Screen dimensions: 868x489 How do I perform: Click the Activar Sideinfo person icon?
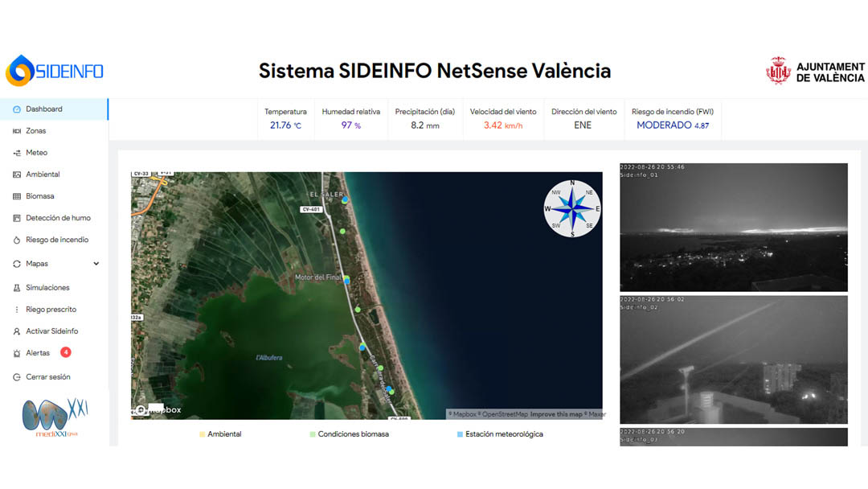[17, 331]
